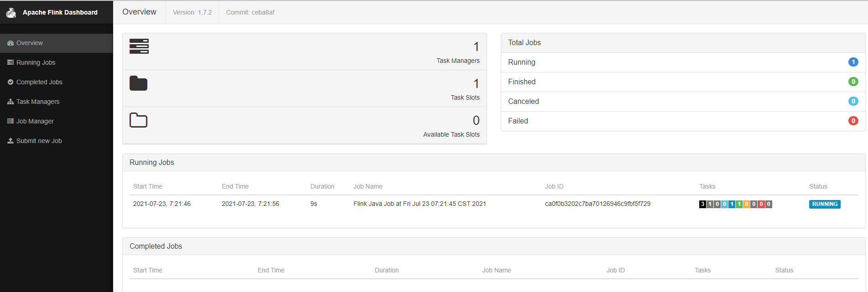
Task: Open the Job Manager page
Action: (x=57, y=121)
